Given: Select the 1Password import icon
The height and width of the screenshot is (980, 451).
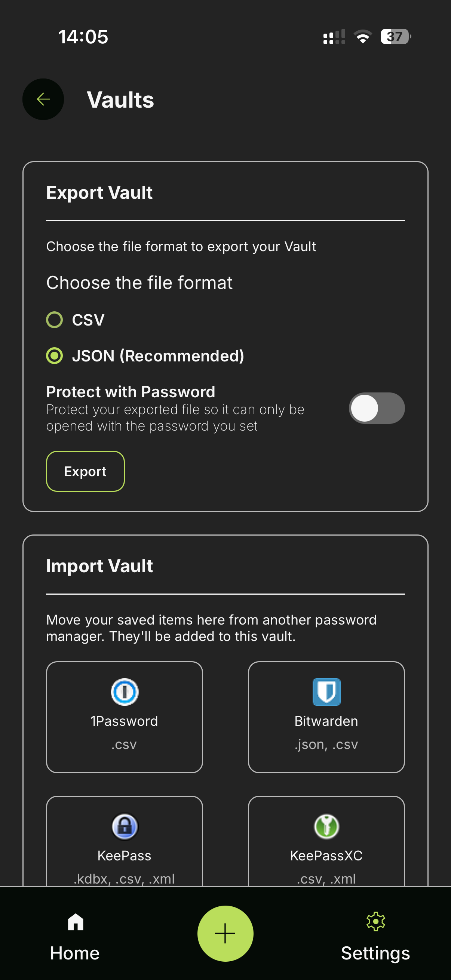Looking at the screenshot, I should point(125,691).
